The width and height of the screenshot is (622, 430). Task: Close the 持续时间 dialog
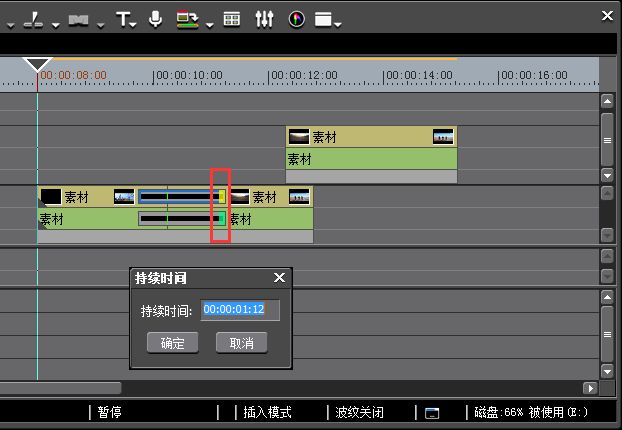[279, 278]
